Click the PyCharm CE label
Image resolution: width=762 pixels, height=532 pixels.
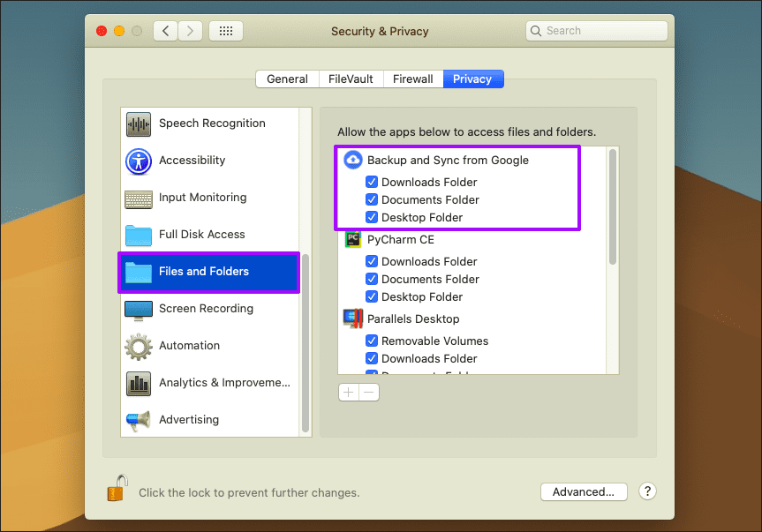pyautogui.click(x=401, y=240)
